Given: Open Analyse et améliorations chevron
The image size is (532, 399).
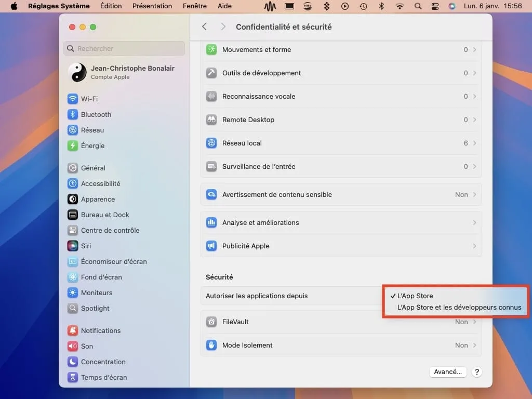Looking at the screenshot, I should [474, 222].
